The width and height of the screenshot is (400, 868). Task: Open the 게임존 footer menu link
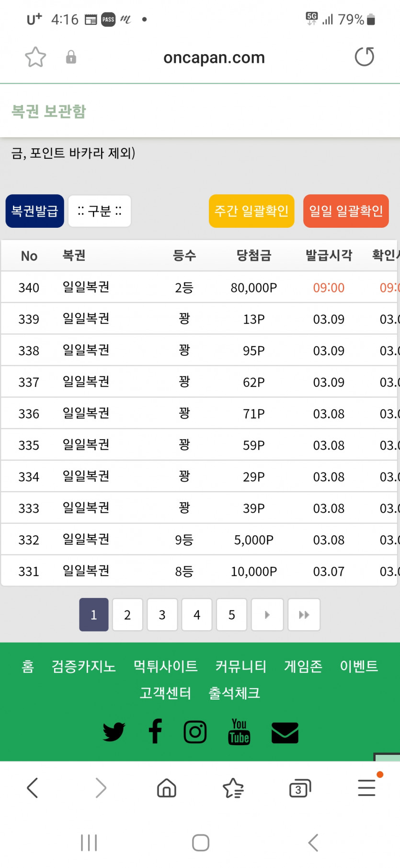[303, 666]
